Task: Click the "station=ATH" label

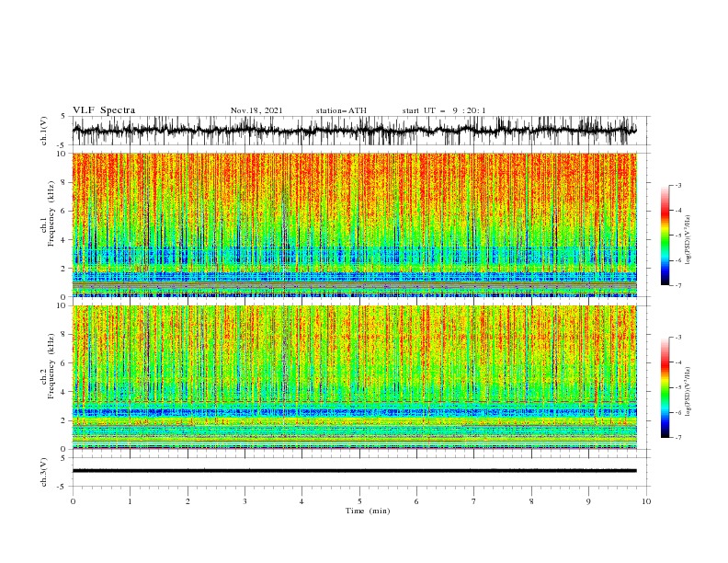Action: [341, 110]
